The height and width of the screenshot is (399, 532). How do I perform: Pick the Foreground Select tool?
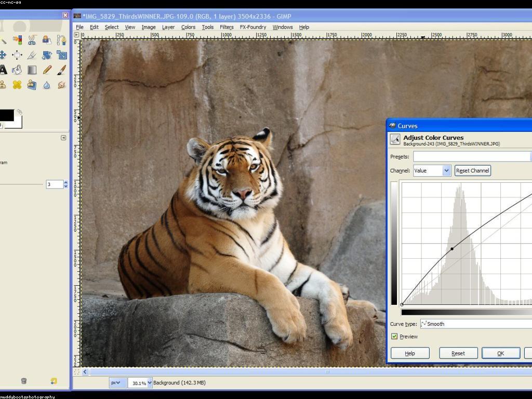pos(47,40)
